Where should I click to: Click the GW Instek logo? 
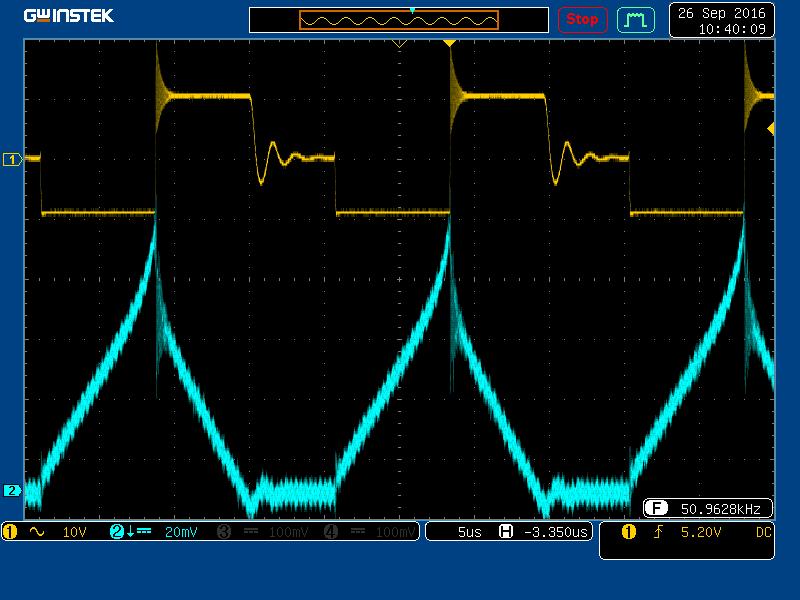click(x=69, y=16)
